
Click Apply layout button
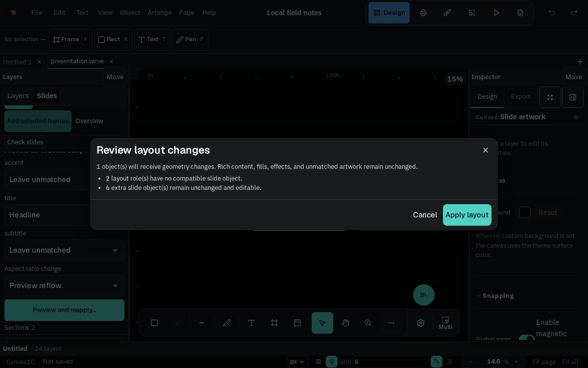point(467,215)
